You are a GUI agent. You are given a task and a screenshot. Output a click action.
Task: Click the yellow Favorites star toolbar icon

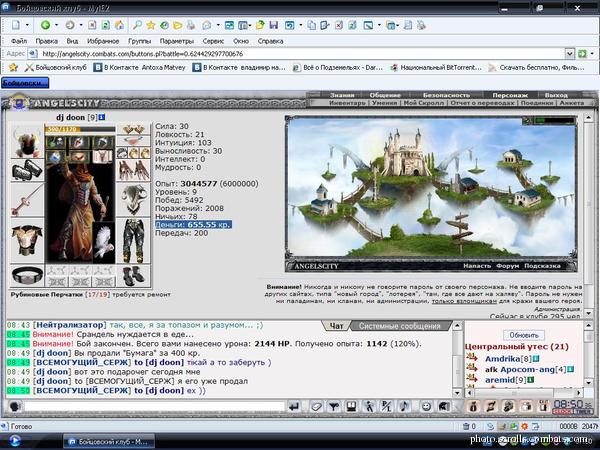[151, 25]
